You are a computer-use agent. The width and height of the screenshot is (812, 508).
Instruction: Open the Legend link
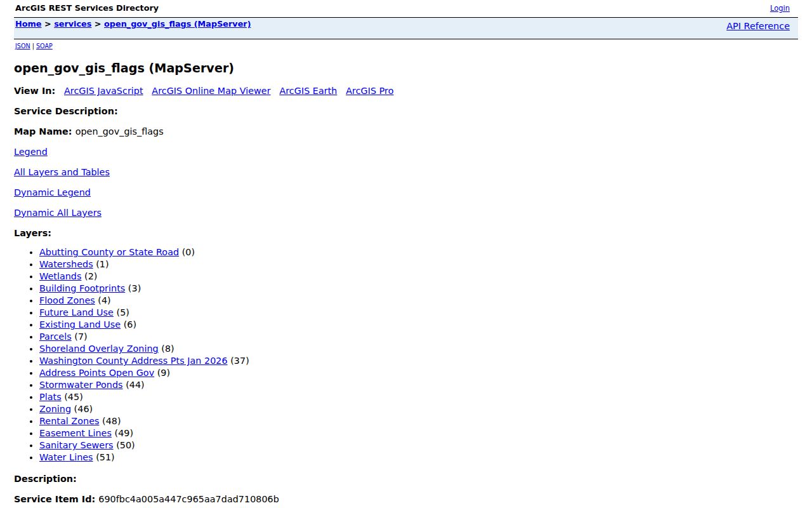click(x=30, y=152)
